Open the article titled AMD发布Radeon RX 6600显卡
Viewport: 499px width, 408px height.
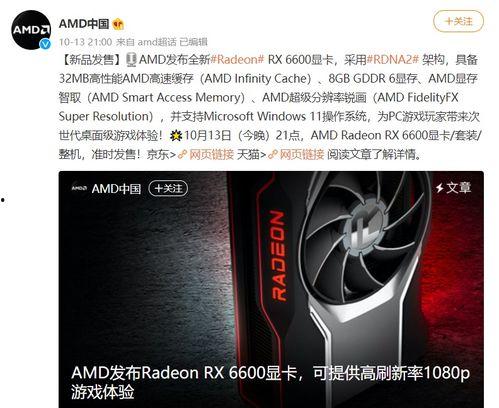[270, 382]
